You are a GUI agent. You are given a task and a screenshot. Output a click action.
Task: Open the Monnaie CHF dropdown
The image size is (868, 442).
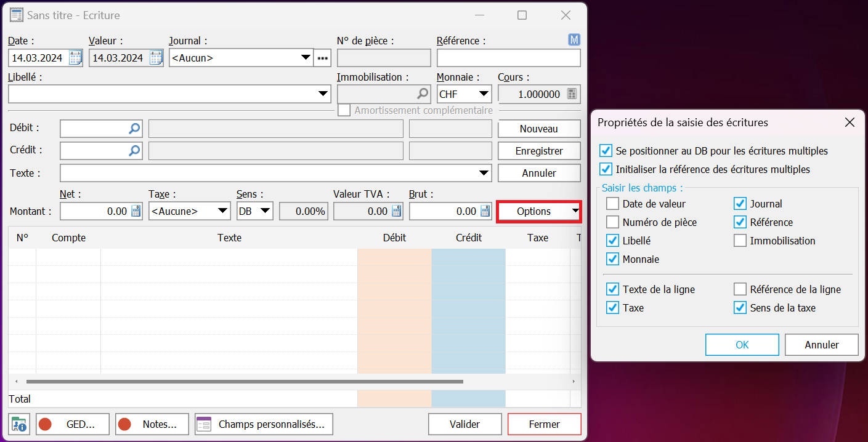coord(484,94)
